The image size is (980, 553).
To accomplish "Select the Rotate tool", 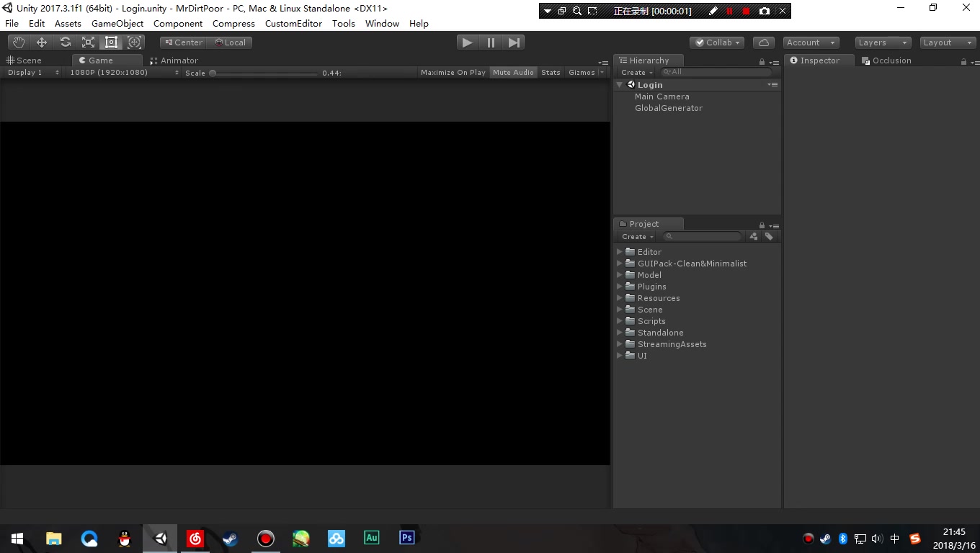I will tap(65, 42).
